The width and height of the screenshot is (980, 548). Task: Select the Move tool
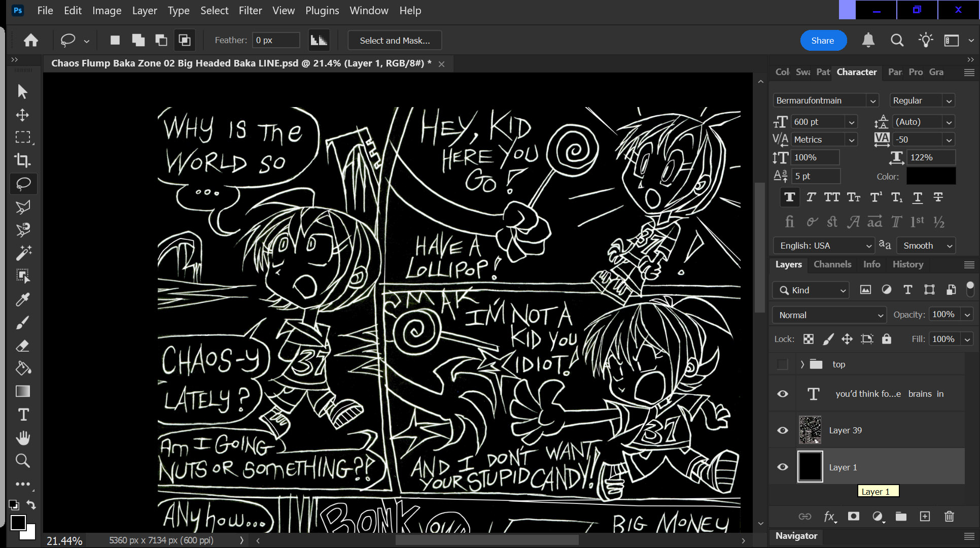click(x=22, y=115)
